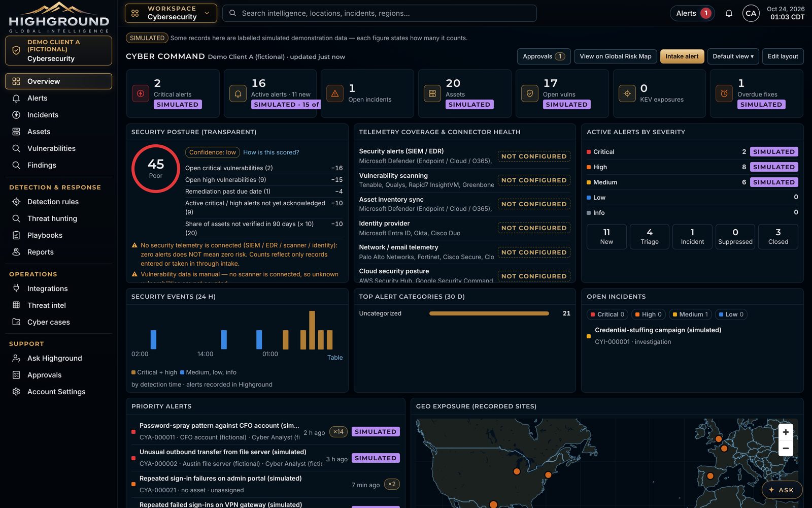Screen dimensions: 812x508
Task: Open the Alerts pill with count 1
Action: point(692,14)
